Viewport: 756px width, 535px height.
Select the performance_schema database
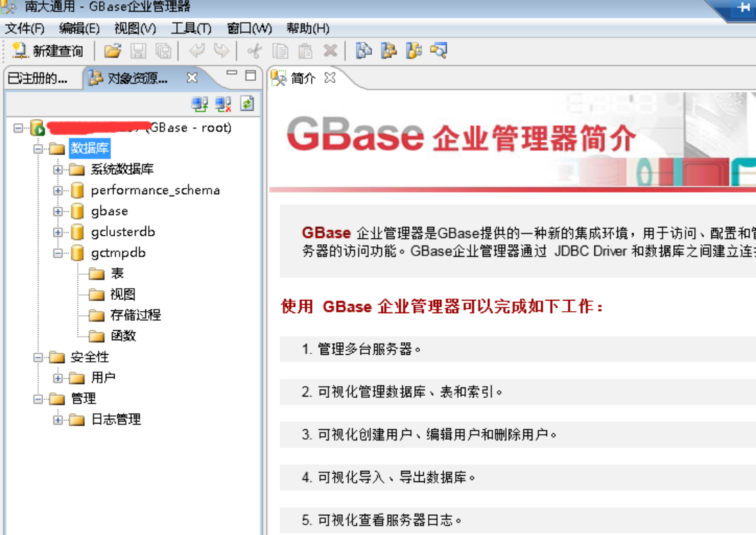pos(155,191)
